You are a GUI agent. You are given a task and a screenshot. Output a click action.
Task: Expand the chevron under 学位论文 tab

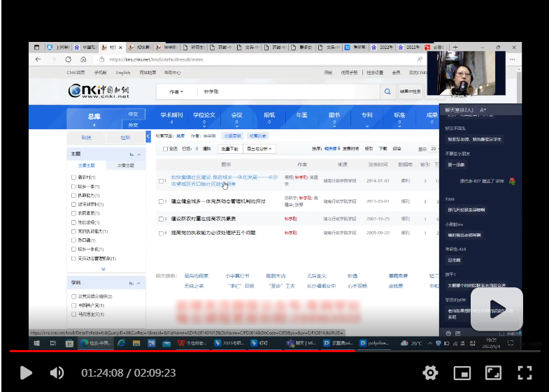pyautogui.click(x=204, y=126)
